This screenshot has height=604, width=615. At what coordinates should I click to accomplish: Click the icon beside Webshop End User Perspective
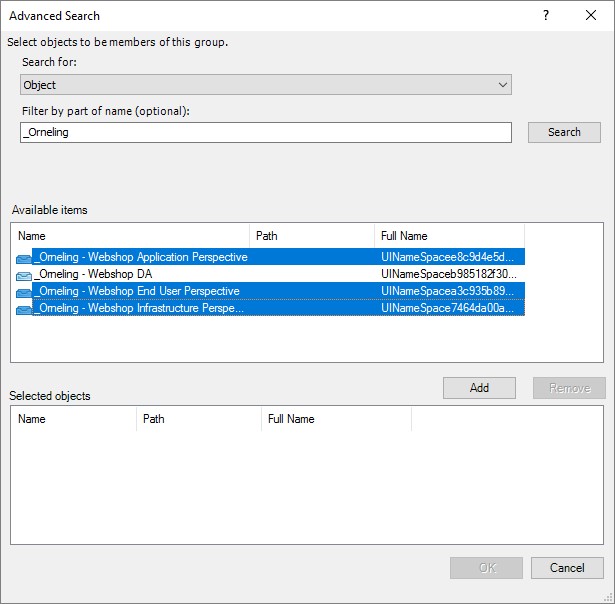(24, 292)
